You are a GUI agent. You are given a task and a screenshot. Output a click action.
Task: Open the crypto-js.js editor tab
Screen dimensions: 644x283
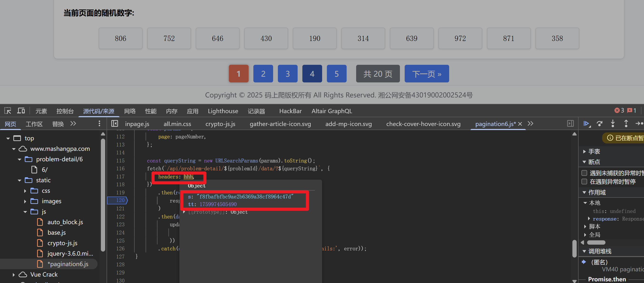click(x=220, y=124)
